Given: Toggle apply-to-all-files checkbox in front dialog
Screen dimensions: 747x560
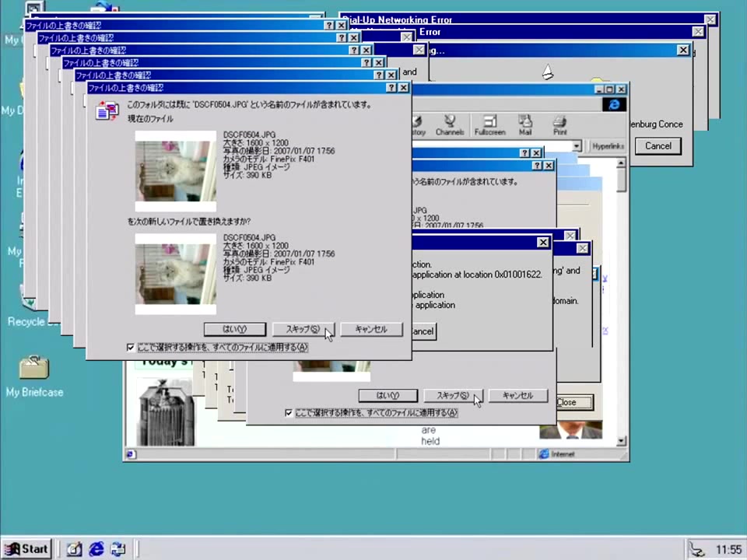Looking at the screenshot, I should pyautogui.click(x=131, y=348).
